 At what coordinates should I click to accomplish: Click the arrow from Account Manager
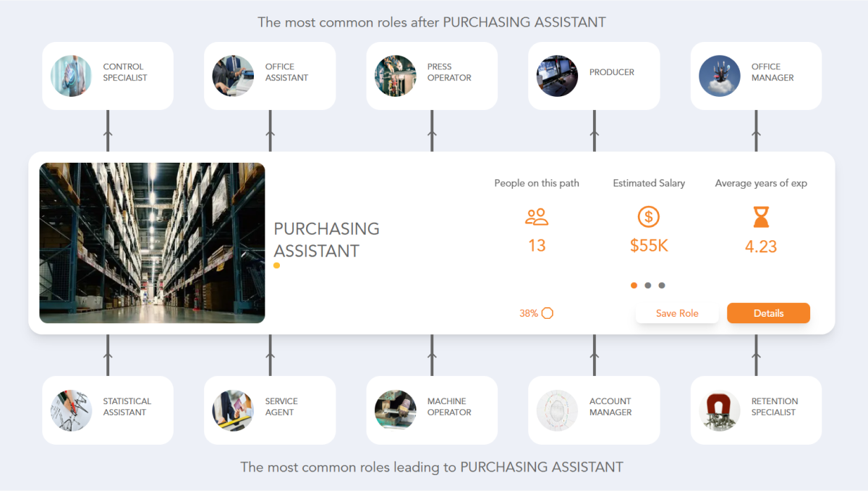594,354
